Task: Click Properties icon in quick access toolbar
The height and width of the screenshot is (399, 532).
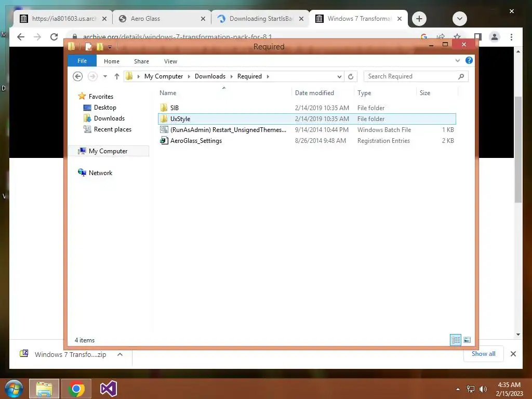Action: click(x=88, y=46)
